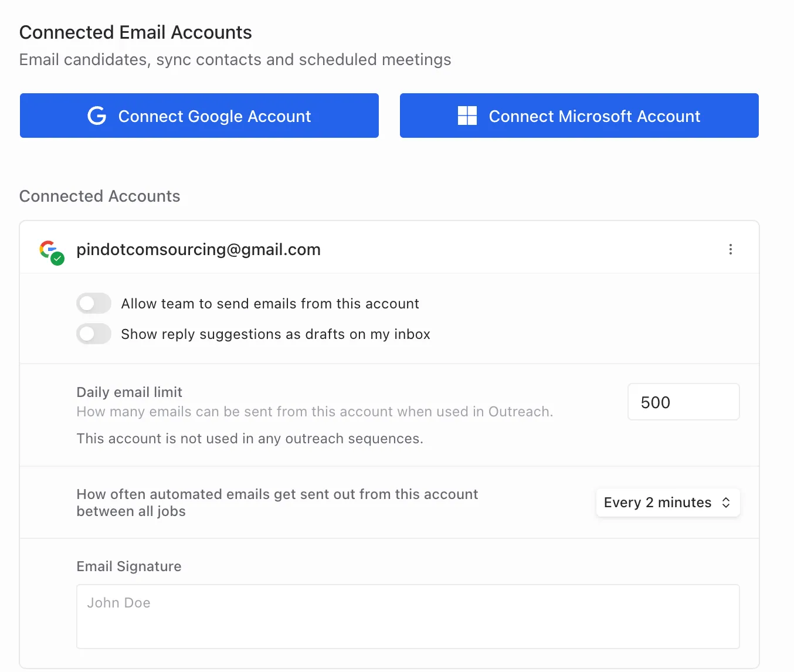Click the Connect Google Account button
794x672 pixels.
tap(199, 116)
